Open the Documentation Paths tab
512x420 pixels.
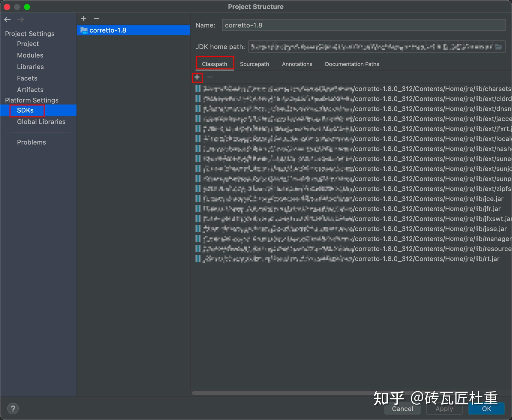pos(352,64)
